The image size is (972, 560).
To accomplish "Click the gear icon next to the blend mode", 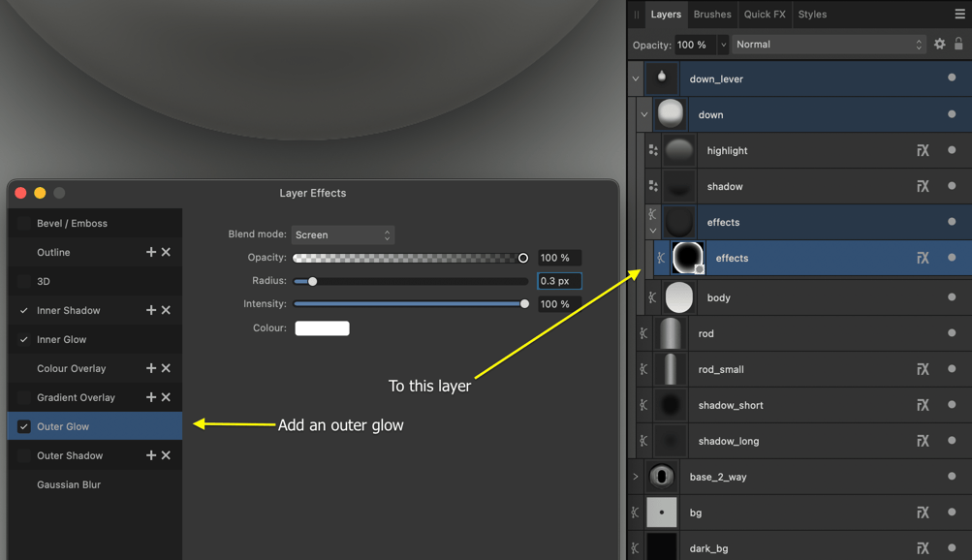I will click(938, 44).
